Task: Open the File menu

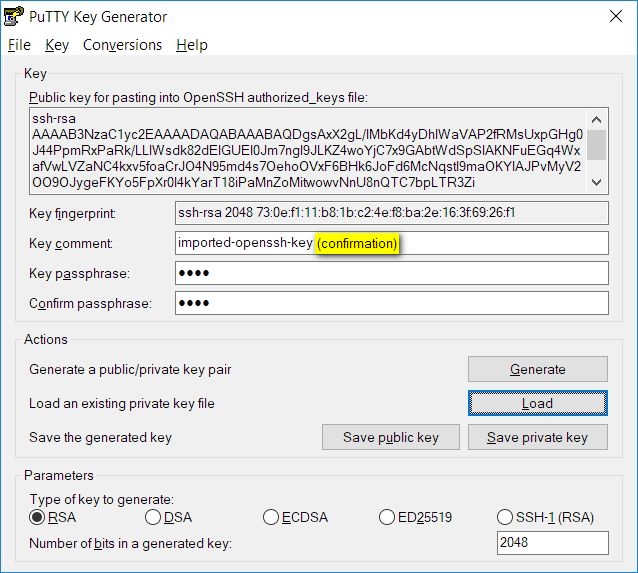Action: [19, 45]
